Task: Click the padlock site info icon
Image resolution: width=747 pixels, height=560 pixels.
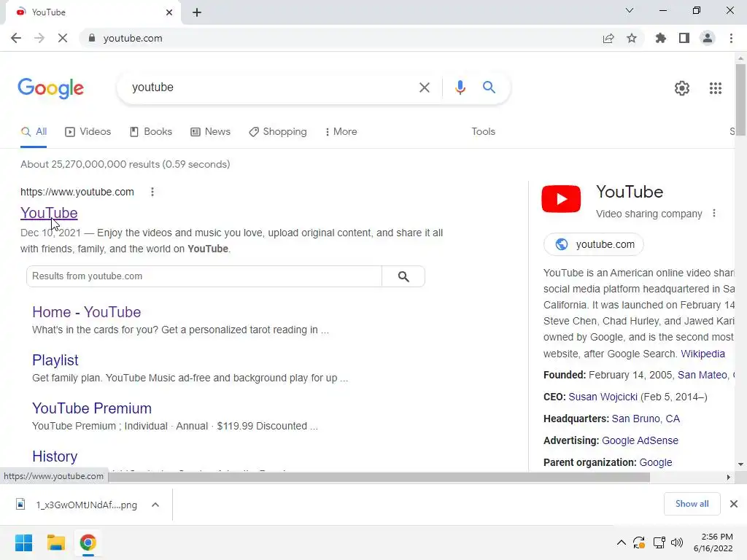Action: coord(92,38)
